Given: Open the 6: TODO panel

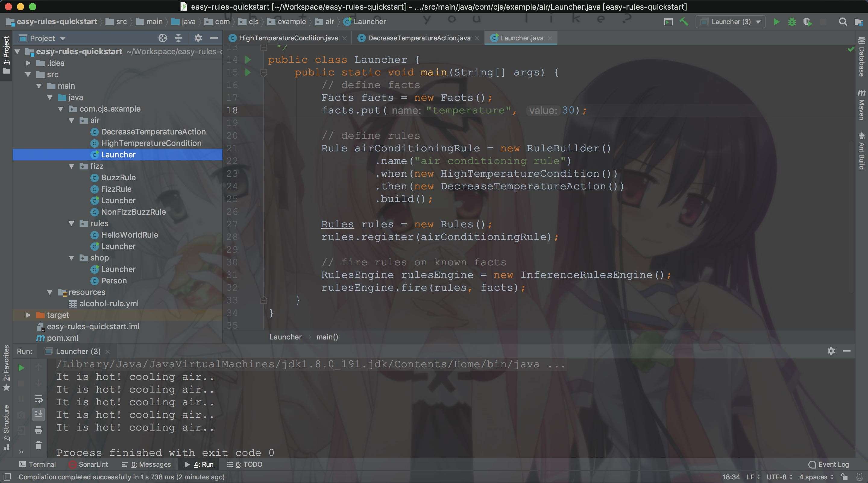Looking at the screenshot, I should click(244, 464).
